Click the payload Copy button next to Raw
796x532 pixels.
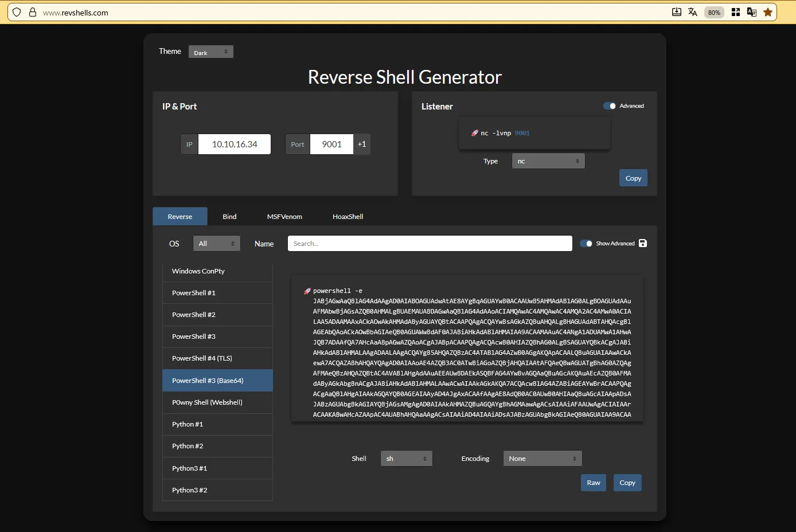(627, 483)
